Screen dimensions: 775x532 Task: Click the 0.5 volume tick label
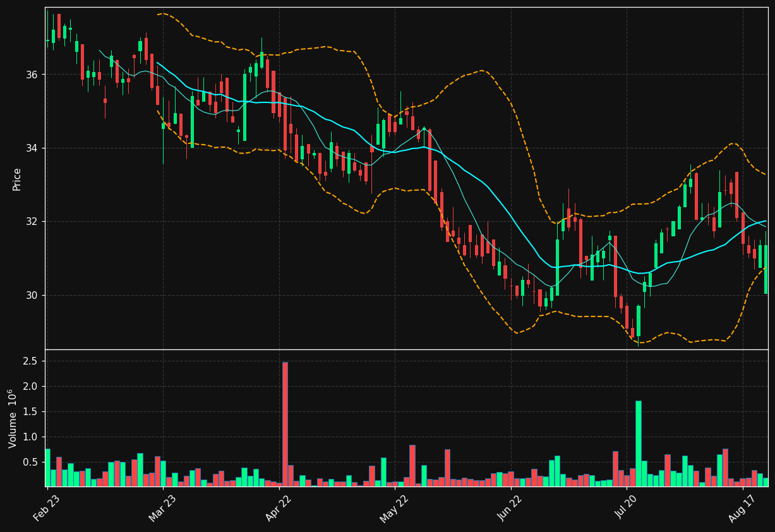(x=30, y=462)
